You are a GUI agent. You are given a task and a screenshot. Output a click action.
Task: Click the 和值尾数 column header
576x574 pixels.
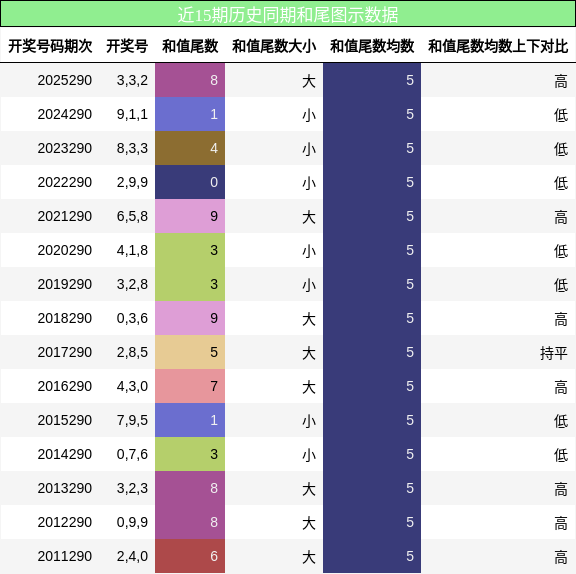[190, 46]
